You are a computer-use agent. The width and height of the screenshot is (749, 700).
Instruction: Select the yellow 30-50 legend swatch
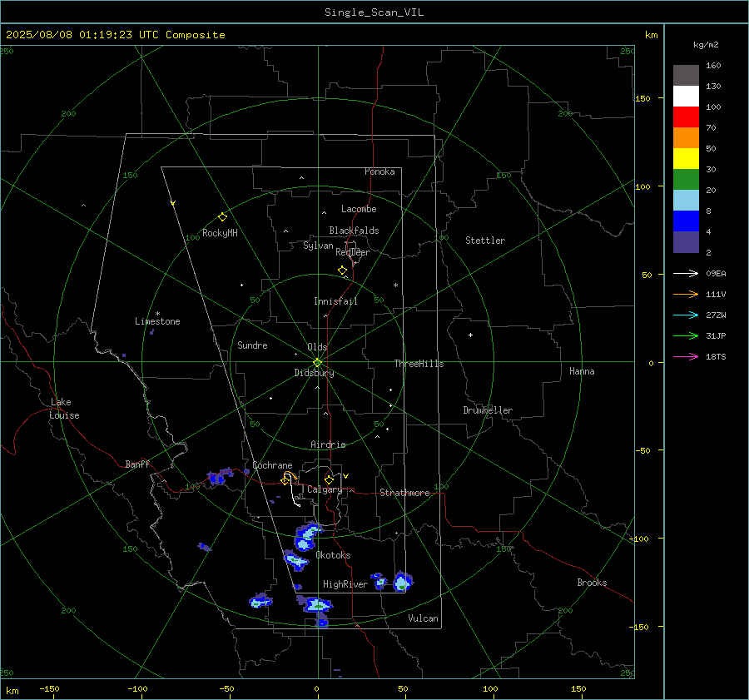(x=686, y=159)
